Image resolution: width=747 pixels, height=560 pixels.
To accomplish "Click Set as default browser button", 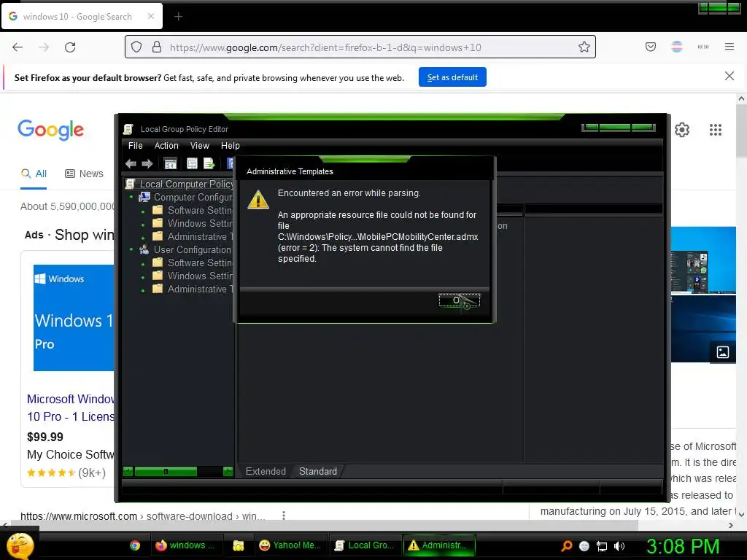I will [x=452, y=77].
